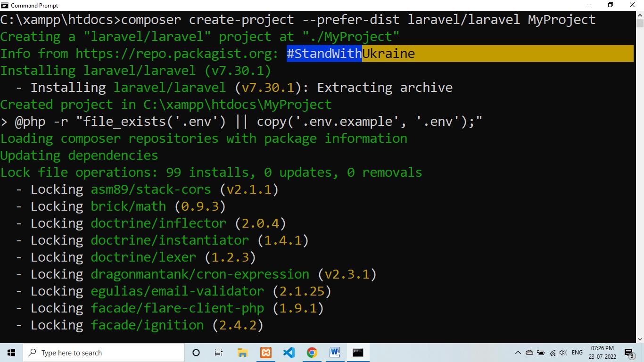
Task: Click the facade/ignition package name
Action: [x=147, y=325]
